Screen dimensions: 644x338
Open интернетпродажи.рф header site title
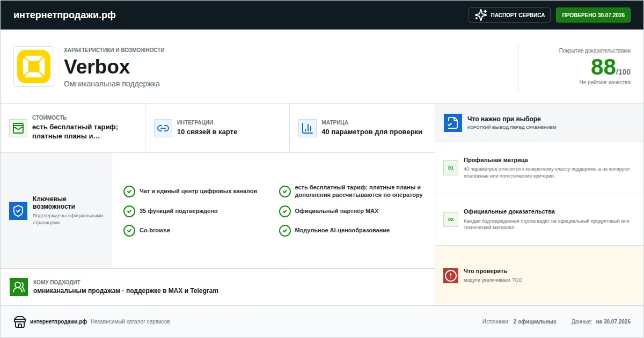(x=64, y=15)
